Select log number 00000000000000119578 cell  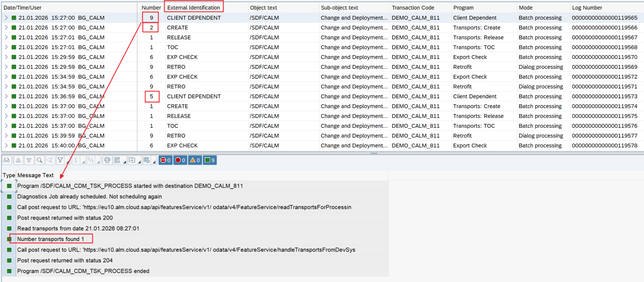[x=604, y=146]
